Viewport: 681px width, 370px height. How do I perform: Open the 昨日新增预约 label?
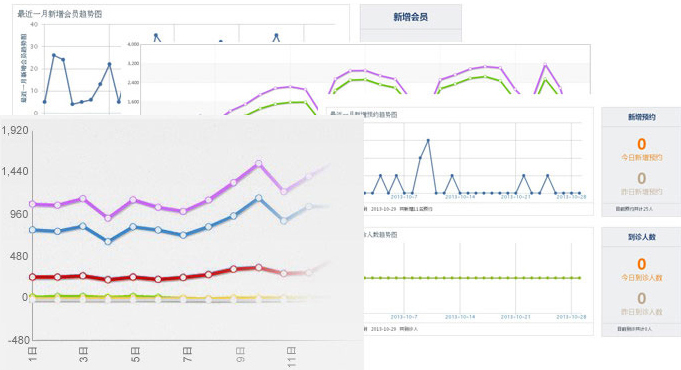click(641, 192)
